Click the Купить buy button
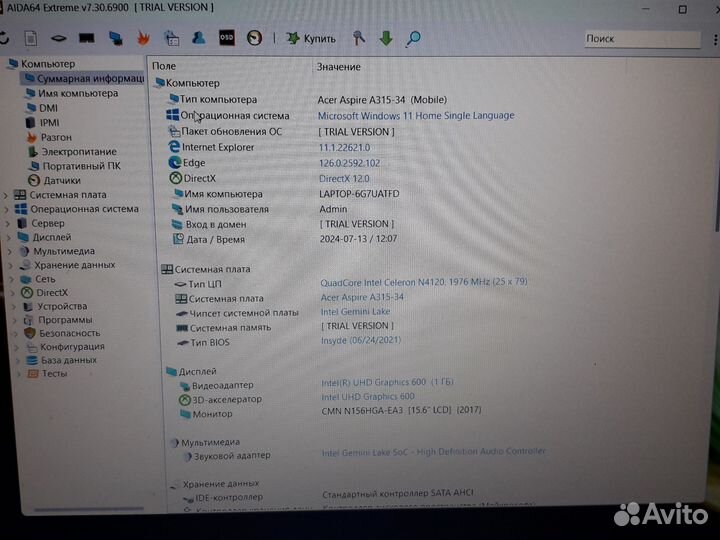The height and width of the screenshot is (540, 720). pos(311,39)
